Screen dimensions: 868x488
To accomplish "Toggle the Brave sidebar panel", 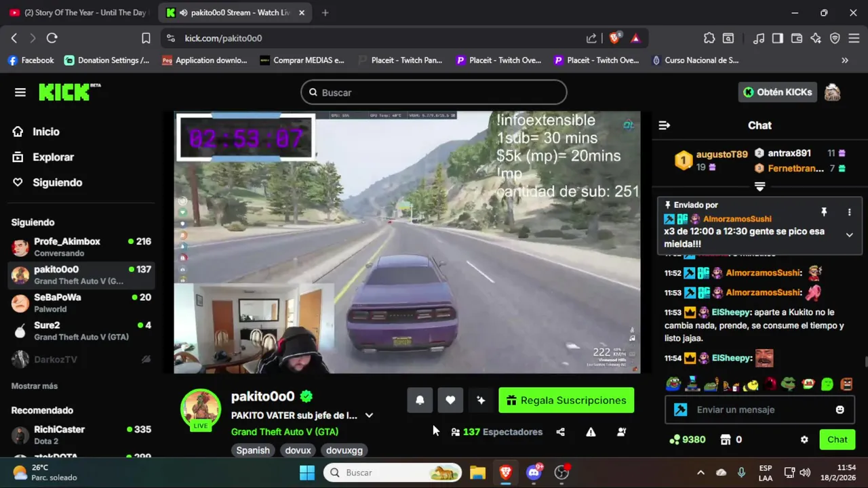I will (x=778, y=38).
